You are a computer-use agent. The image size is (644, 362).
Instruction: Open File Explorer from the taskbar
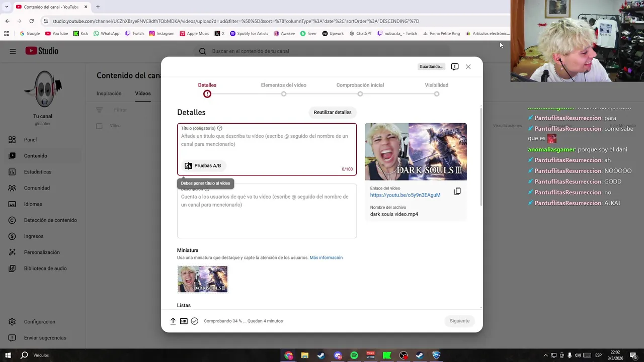click(304, 355)
